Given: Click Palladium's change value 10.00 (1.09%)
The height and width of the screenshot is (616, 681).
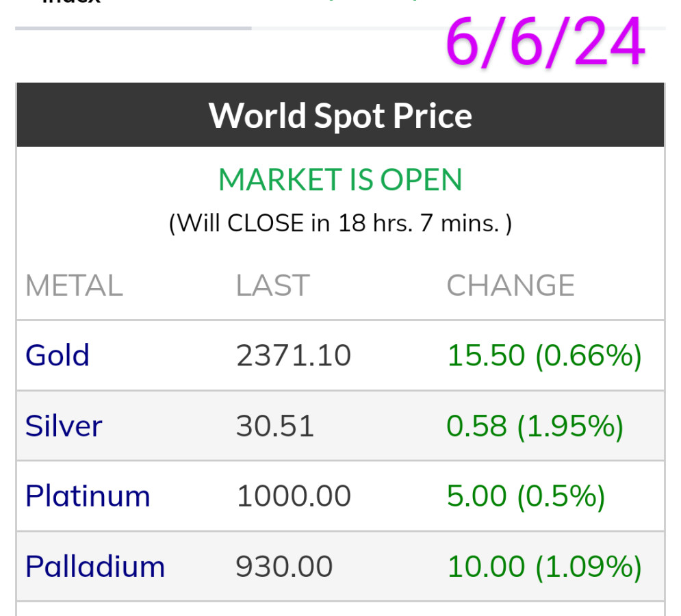Looking at the screenshot, I should (544, 567).
